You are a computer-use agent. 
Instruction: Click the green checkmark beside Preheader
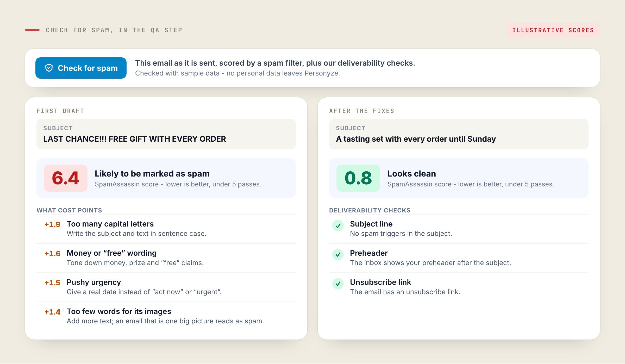pos(338,255)
